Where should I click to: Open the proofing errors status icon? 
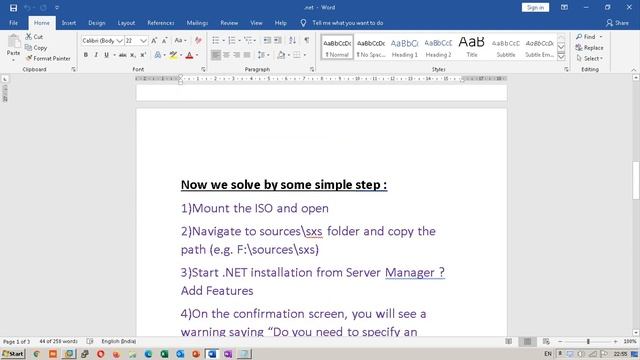click(x=90, y=341)
